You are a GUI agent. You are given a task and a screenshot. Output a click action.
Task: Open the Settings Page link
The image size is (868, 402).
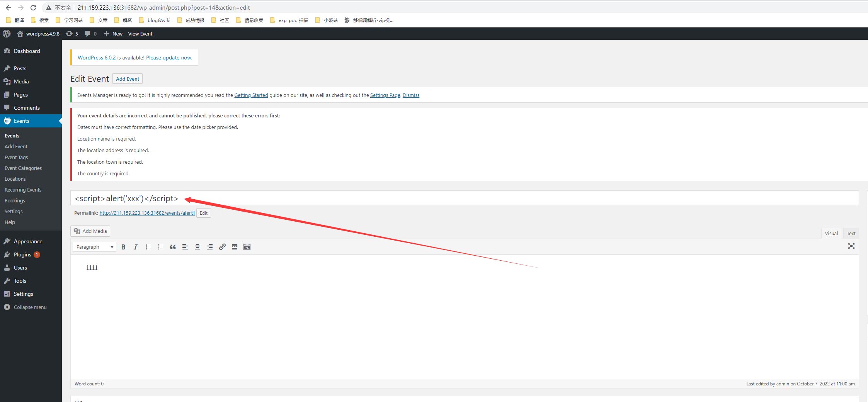[x=385, y=95]
